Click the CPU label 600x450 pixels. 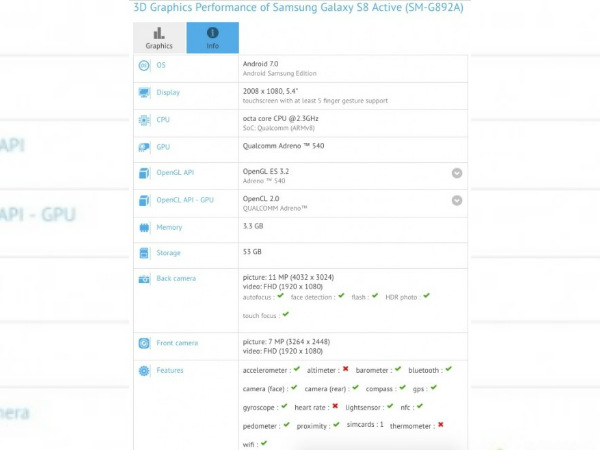pos(163,120)
